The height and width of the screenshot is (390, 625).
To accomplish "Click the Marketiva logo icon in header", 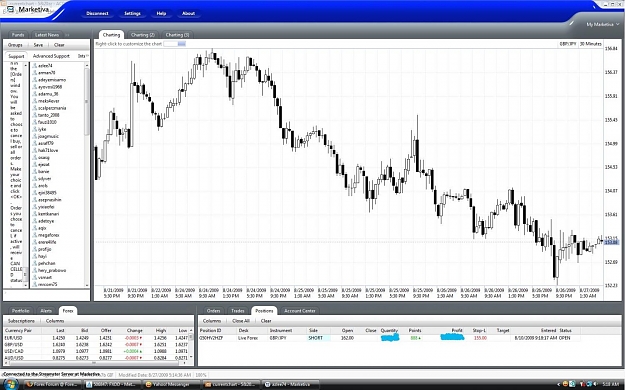I will tap(10, 10).
